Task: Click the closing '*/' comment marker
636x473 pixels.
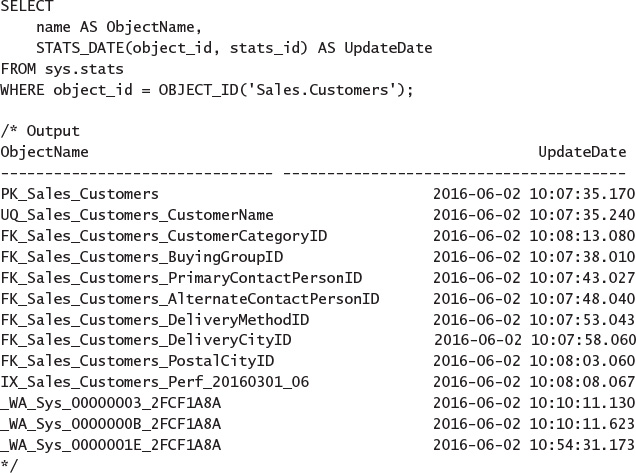Action: click(x=9, y=465)
